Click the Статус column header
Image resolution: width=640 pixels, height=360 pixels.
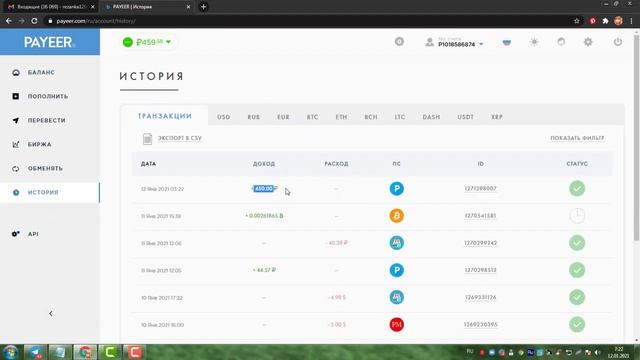(x=577, y=164)
